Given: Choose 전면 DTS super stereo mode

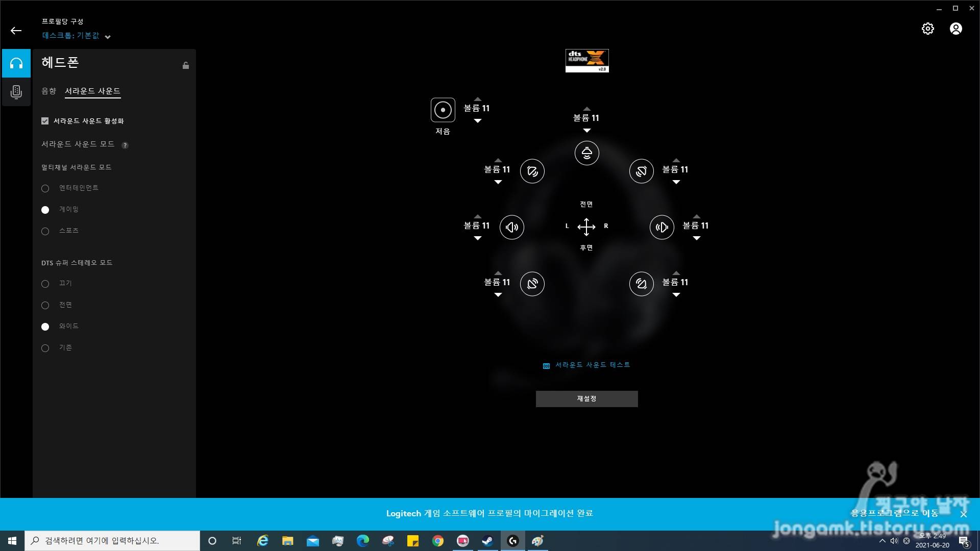Looking at the screenshot, I should click(x=45, y=305).
